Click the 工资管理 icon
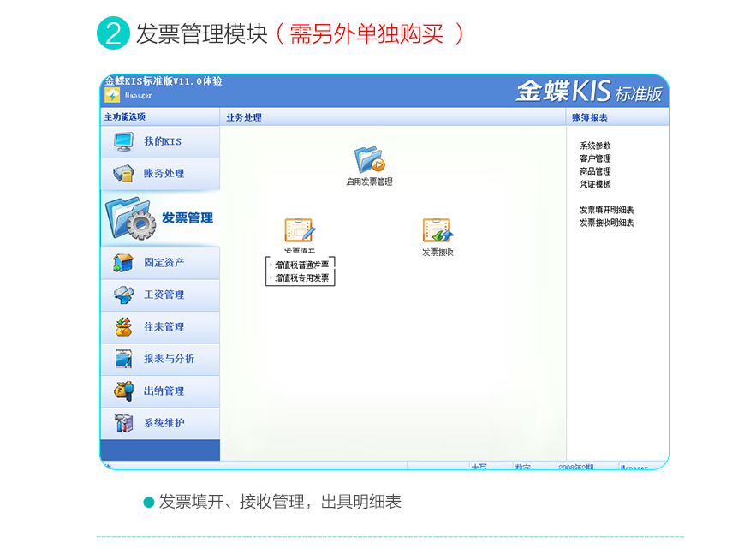756x548 pixels. pos(123,295)
